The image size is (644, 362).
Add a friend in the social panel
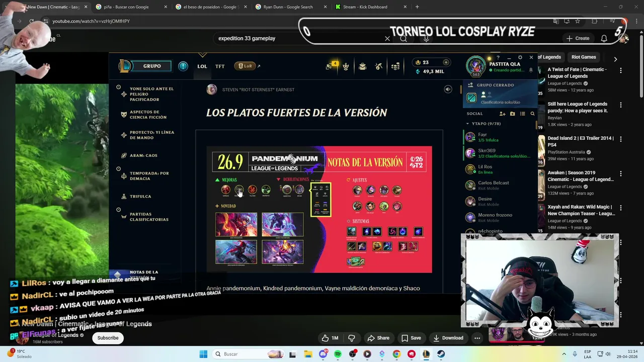pos(502,114)
